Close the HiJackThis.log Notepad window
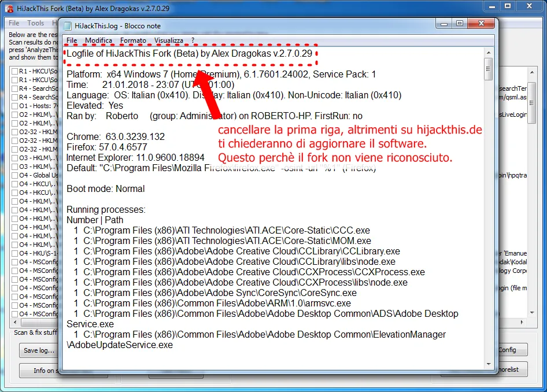547x392 pixels. click(x=481, y=24)
